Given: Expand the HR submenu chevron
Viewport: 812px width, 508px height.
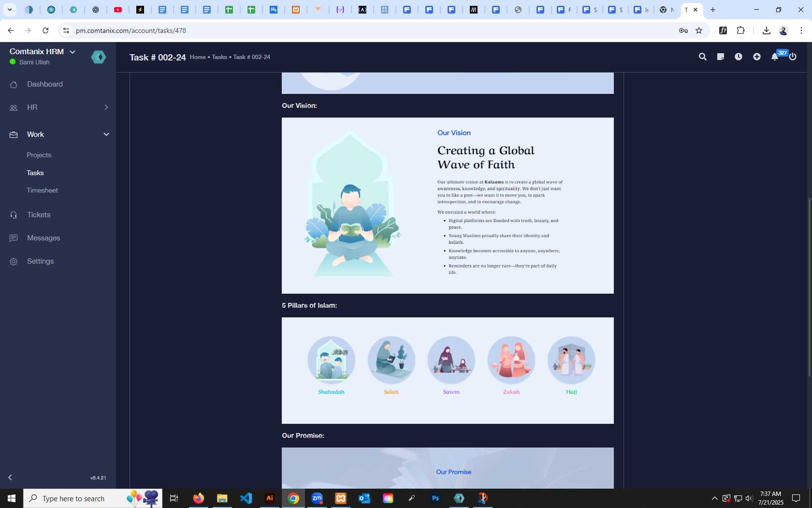Looking at the screenshot, I should point(106,107).
